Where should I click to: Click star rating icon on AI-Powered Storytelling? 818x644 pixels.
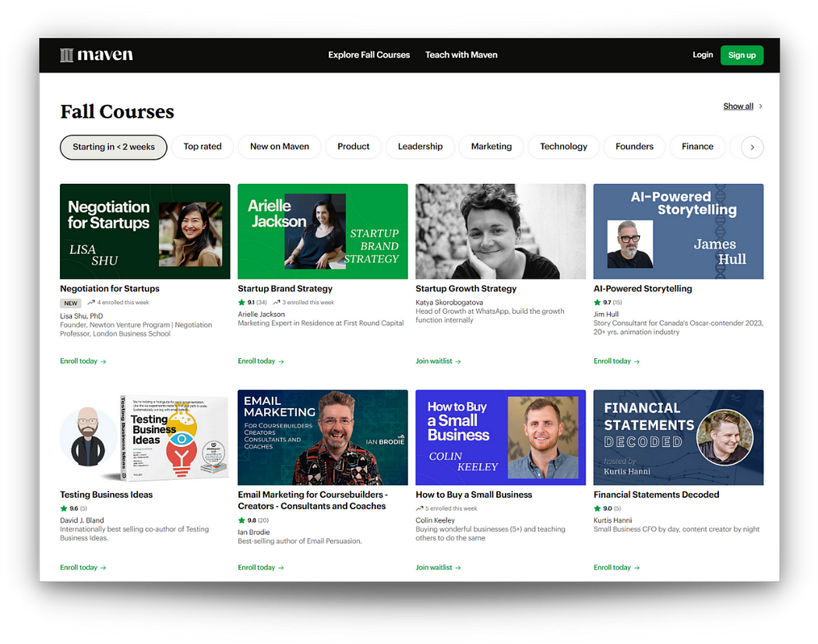[598, 302]
